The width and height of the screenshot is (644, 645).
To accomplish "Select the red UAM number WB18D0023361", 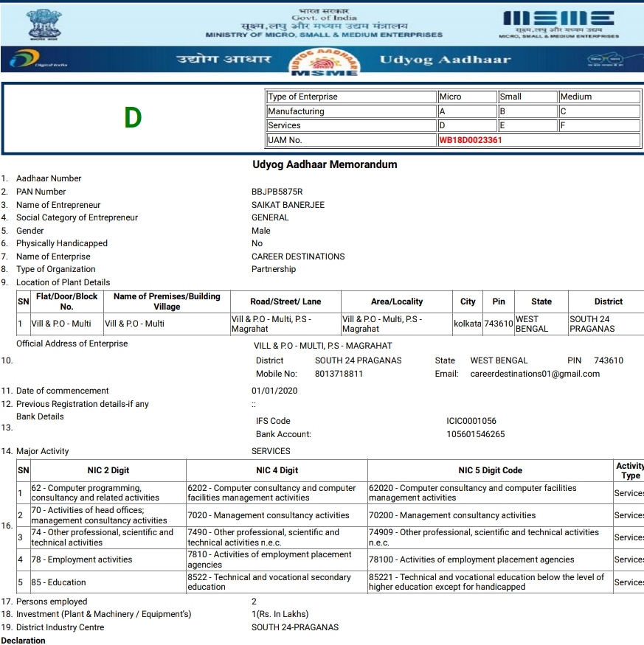I will click(470, 140).
